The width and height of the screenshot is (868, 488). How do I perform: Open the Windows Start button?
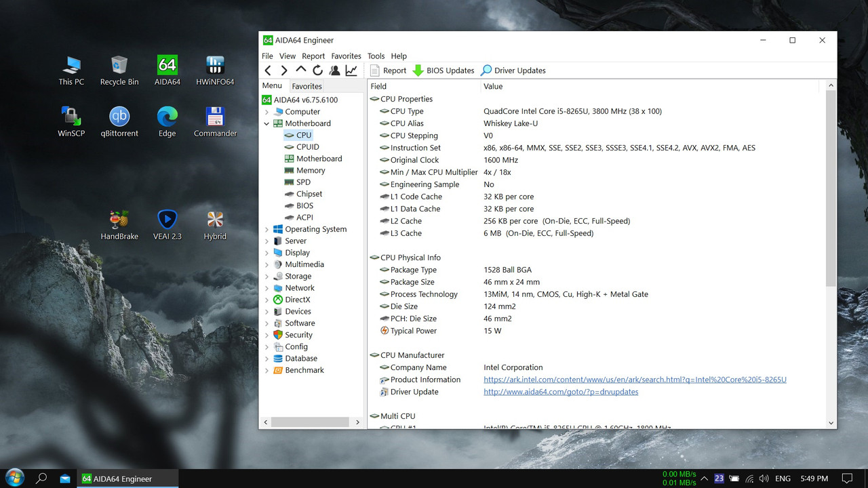(x=14, y=479)
